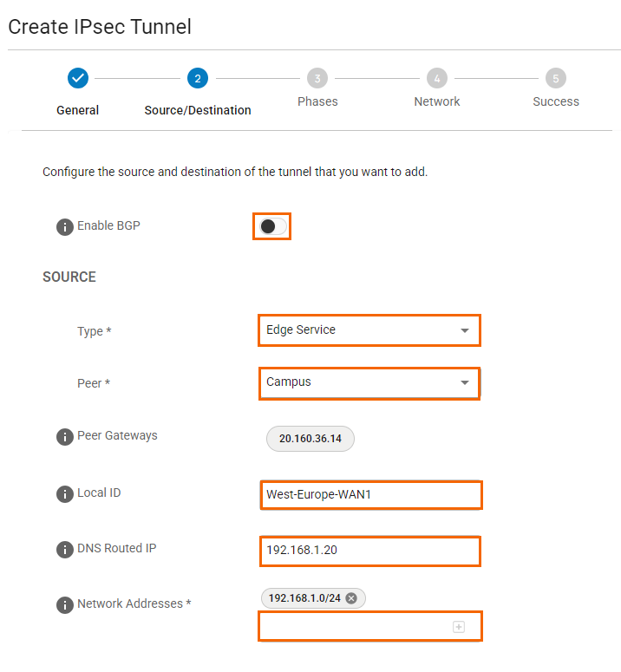Click the info icon beside DNS Routed IP
The height and width of the screenshot is (672, 621).
click(x=64, y=550)
